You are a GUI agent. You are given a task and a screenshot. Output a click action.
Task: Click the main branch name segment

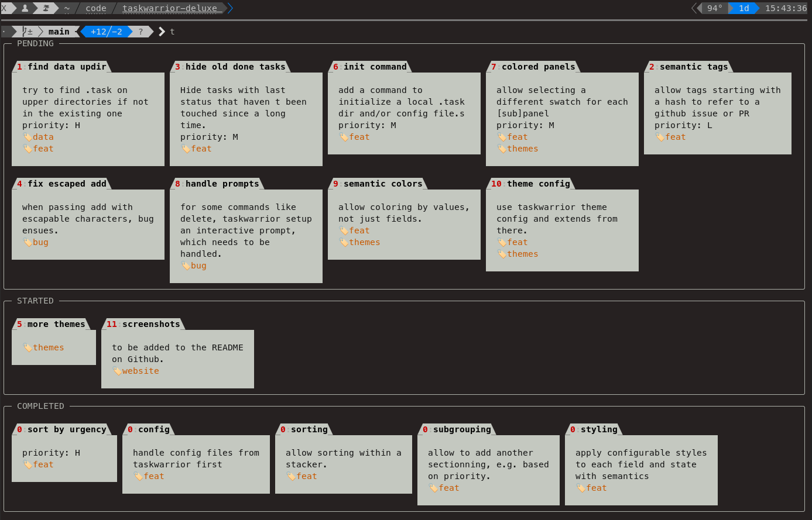[59, 32]
